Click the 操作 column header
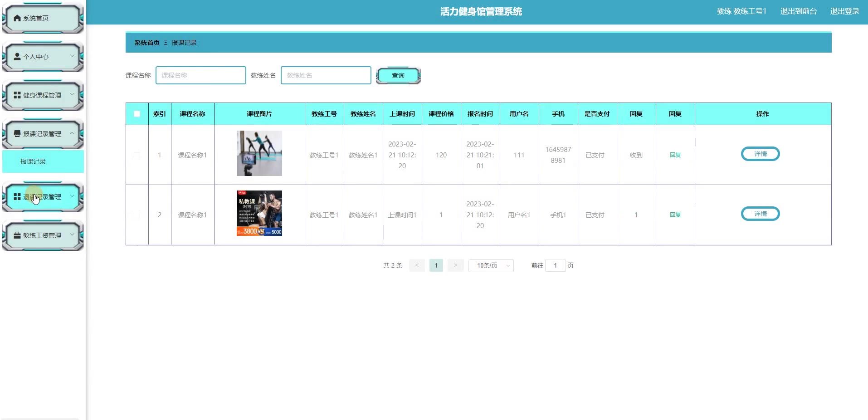Screen dimensions: 868x420 (x=763, y=114)
